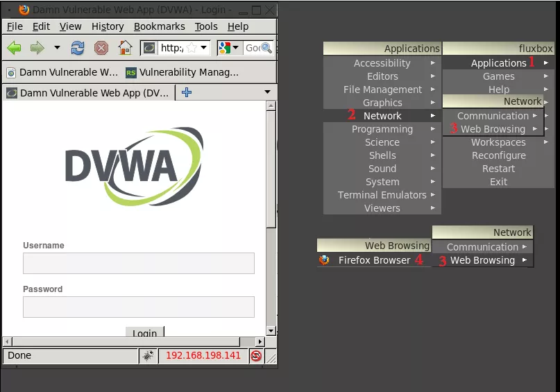Expand Network in the Applications menu

coord(382,116)
